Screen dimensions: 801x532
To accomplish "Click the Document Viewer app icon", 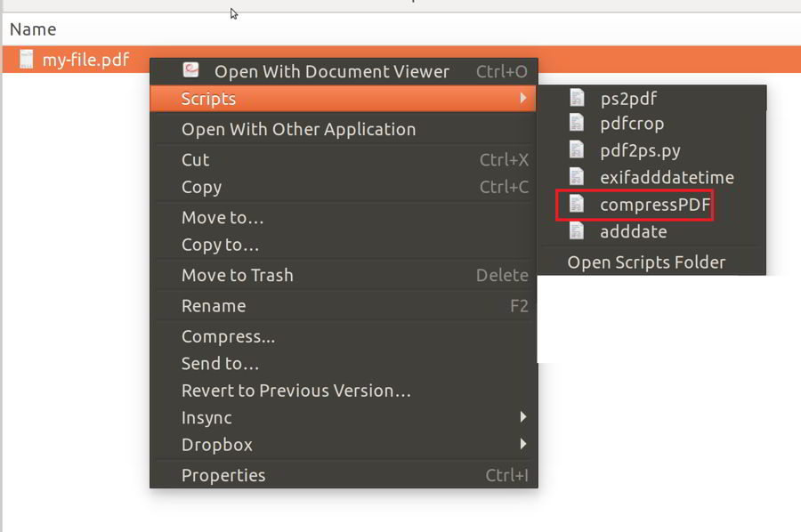I will click(x=190, y=70).
